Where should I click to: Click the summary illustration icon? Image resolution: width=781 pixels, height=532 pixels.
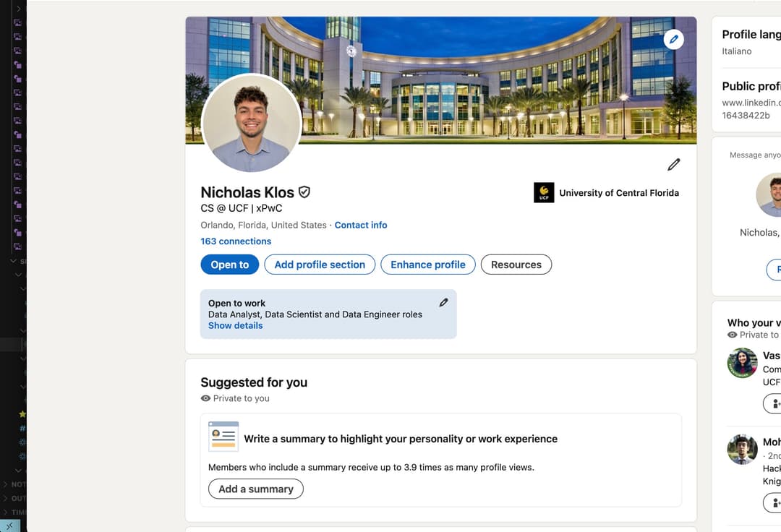(223, 437)
